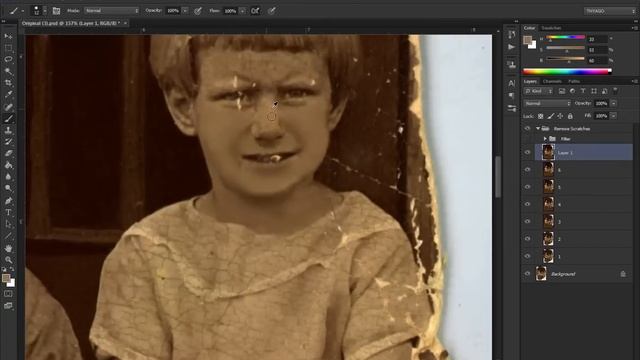Hide layer 3 visibility eye

click(x=527, y=221)
